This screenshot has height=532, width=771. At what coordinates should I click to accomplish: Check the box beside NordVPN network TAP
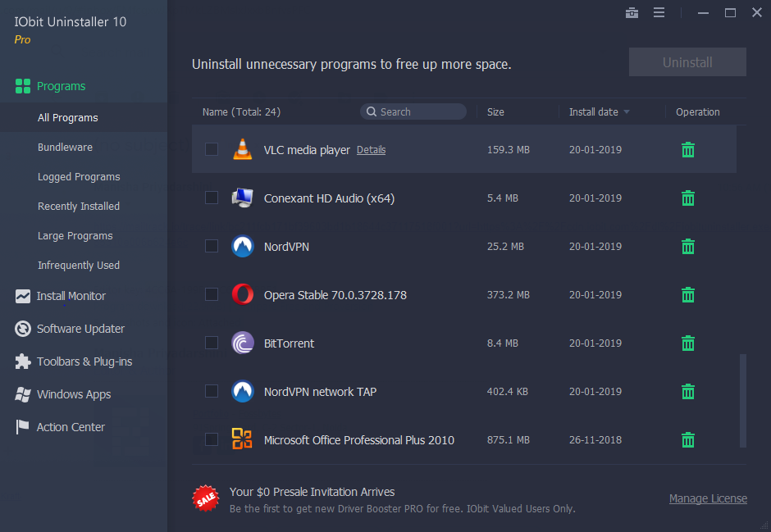pos(212,392)
